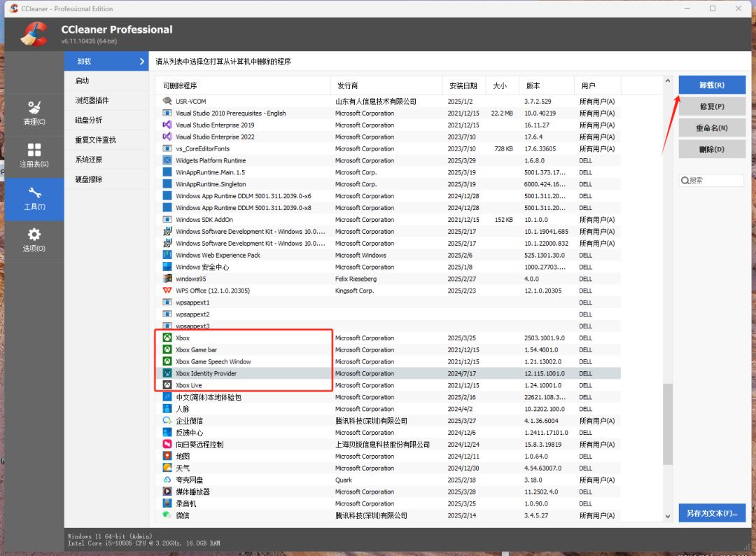This screenshot has height=556, width=756.
Task: Open the 磁盘分析 tools tab
Action: click(x=106, y=120)
